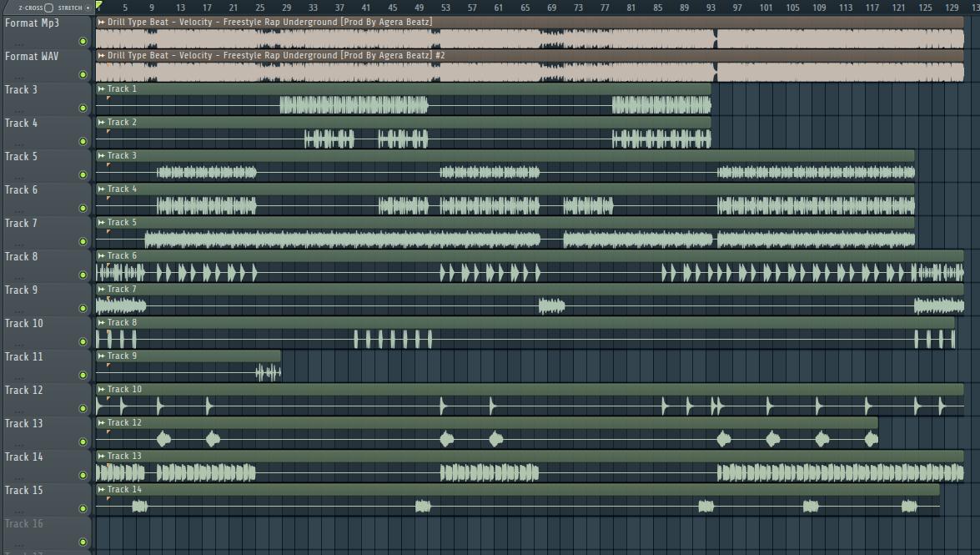Open the Track 1 clip menu icon
The height and width of the screenshot is (555, 980).
click(x=101, y=88)
